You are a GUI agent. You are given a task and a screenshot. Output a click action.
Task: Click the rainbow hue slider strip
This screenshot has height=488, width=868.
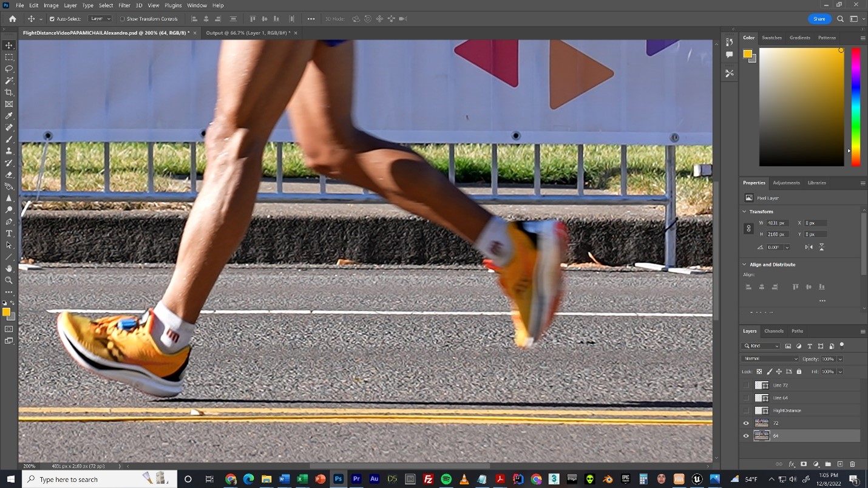(855, 107)
